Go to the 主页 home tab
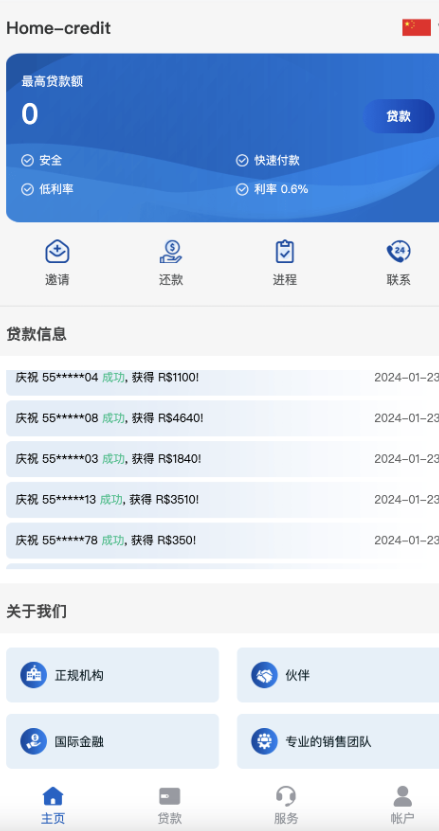The image size is (439, 831). pyautogui.click(x=53, y=806)
